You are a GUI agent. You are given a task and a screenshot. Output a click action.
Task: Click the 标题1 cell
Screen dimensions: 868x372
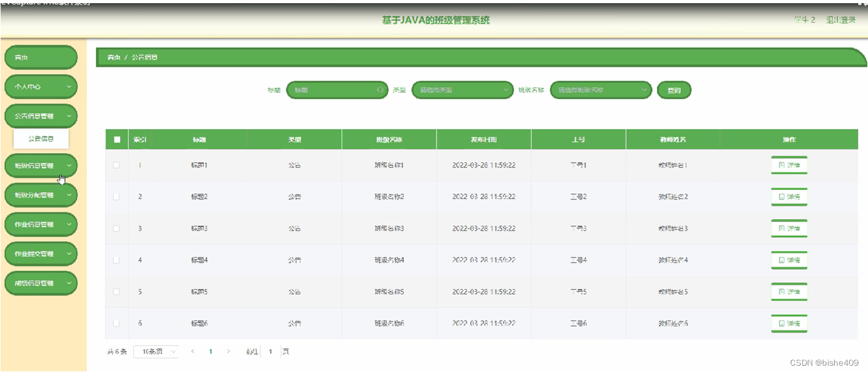[x=199, y=165]
